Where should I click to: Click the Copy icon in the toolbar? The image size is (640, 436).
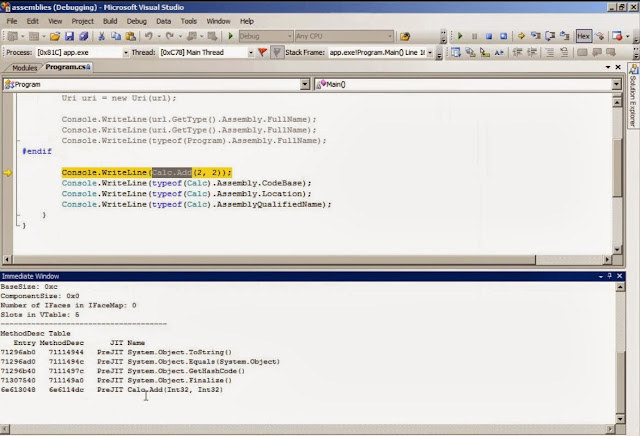(x=116, y=36)
